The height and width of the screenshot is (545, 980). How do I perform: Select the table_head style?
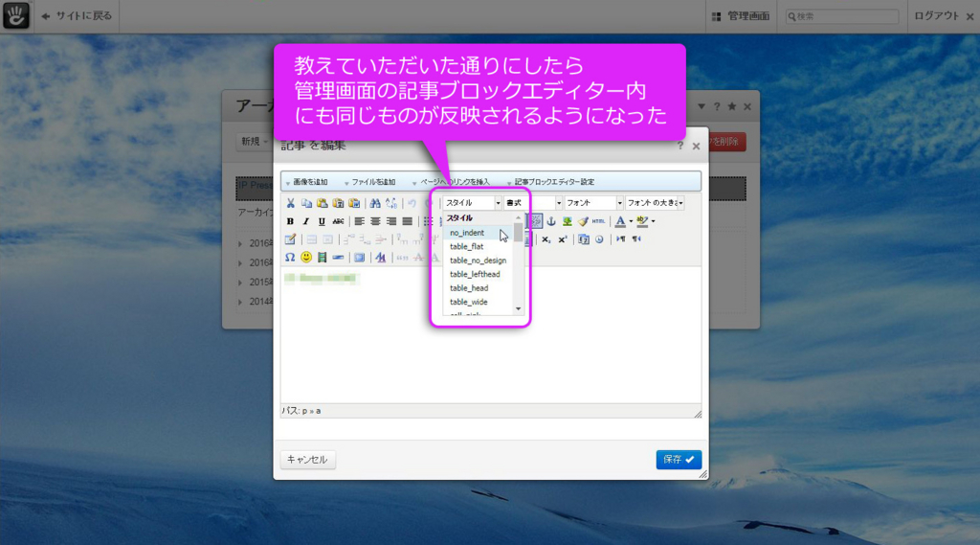point(479,288)
